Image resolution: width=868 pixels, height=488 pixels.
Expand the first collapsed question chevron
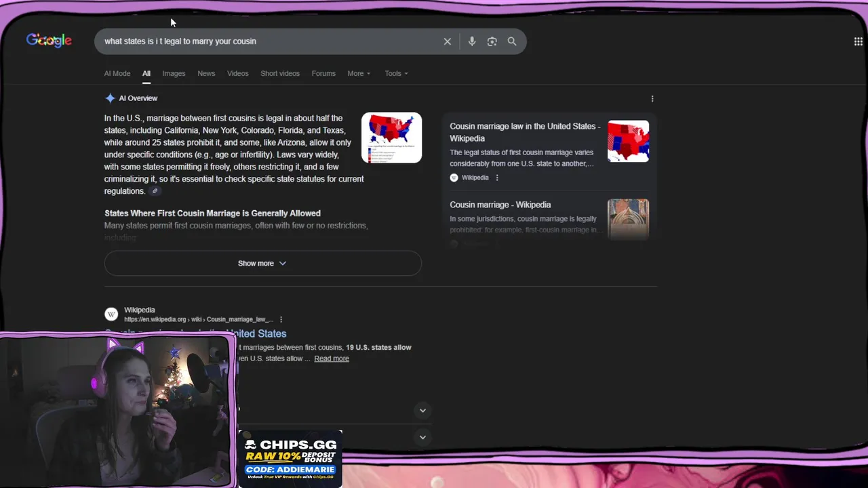click(x=422, y=410)
